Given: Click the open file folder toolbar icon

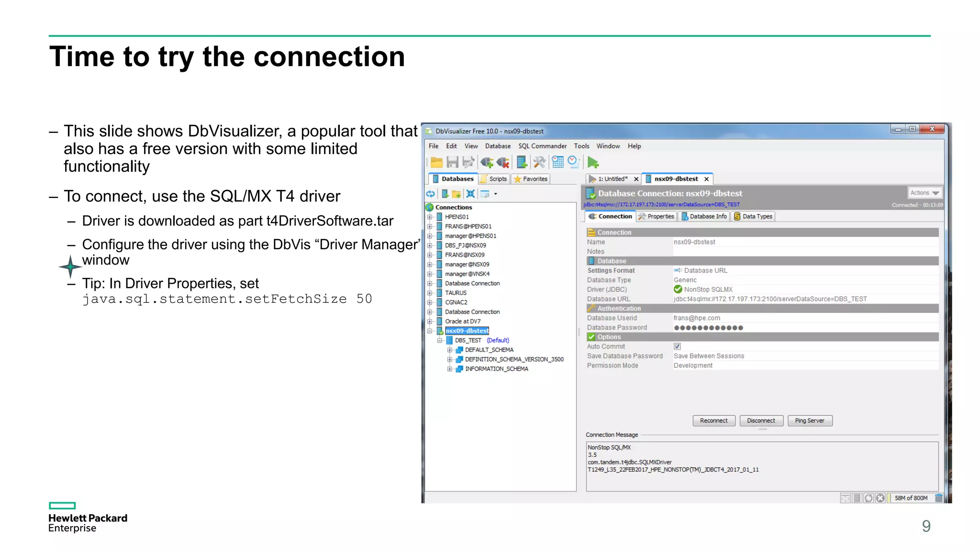Looking at the screenshot, I should point(436,163).
